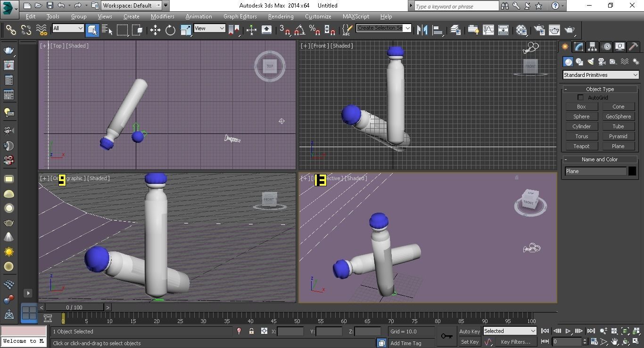Open the Animation menu

click(x=199, y=17)
